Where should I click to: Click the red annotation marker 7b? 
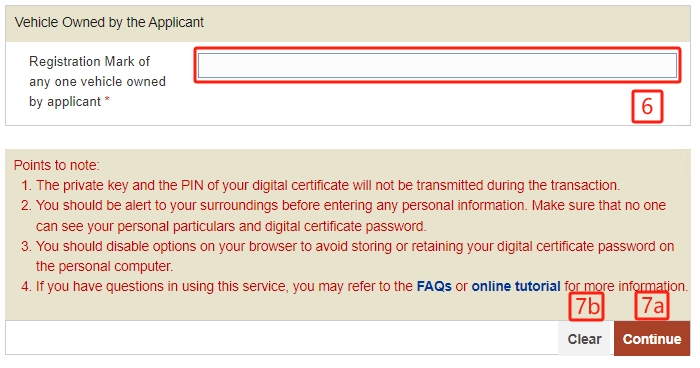coord(586,306)
